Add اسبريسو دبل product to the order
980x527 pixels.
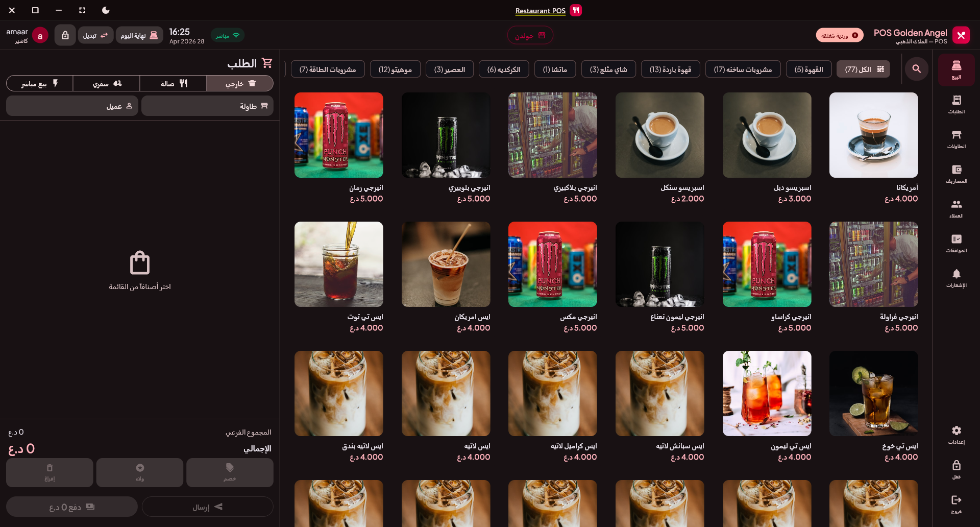767,149
